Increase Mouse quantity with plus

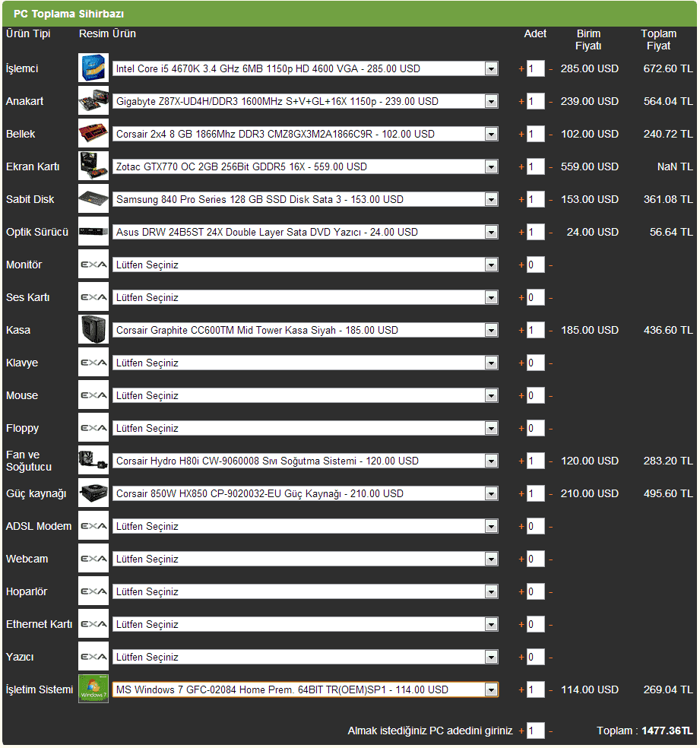[x=521, y=395]
